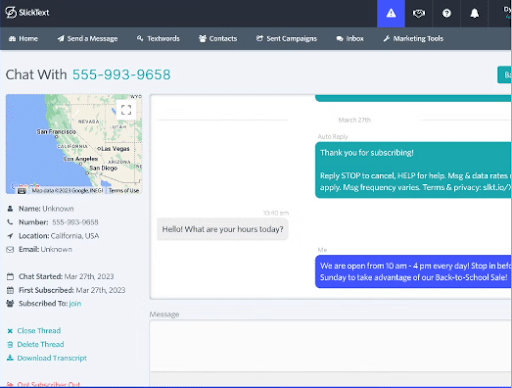512x388 pixels.
Task: Click the 'We are open from 10 am' reply bubble
Action: pos(413,272)
